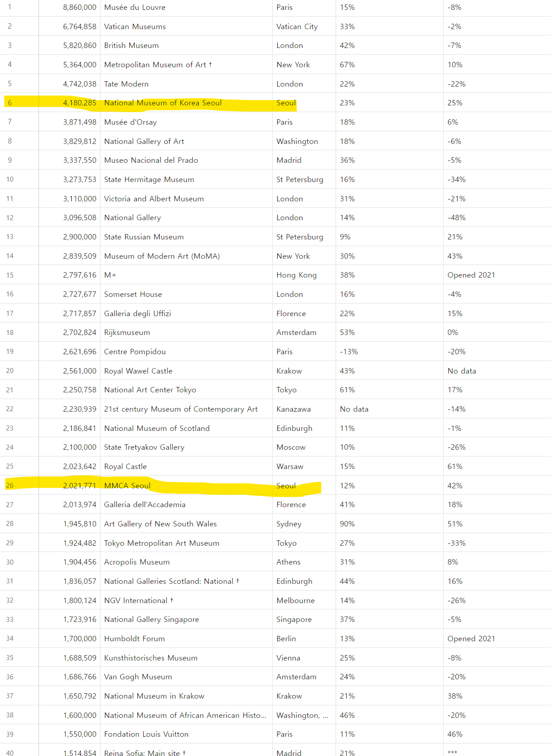Click the Kanazawa city cell

tap(293, 409)
